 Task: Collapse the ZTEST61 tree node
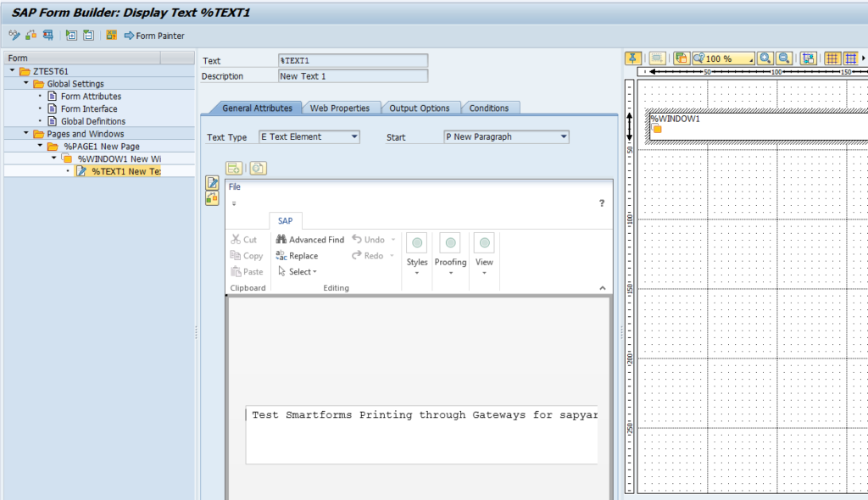point(12,71)
